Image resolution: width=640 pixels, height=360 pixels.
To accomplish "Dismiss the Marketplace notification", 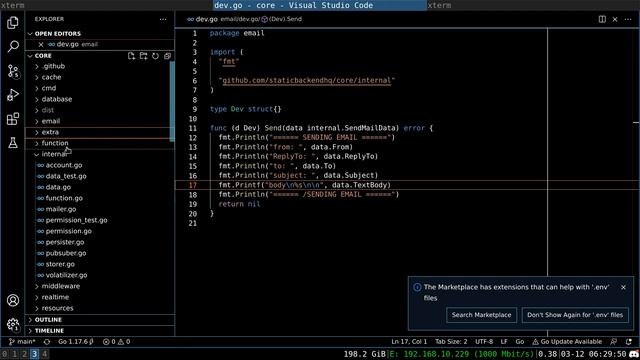I will click(x=623, y=287).
